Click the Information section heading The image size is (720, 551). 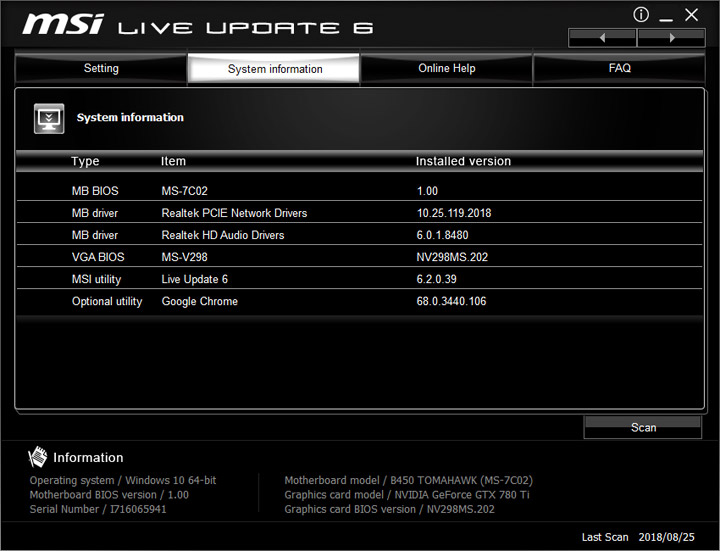pos(88,457)
